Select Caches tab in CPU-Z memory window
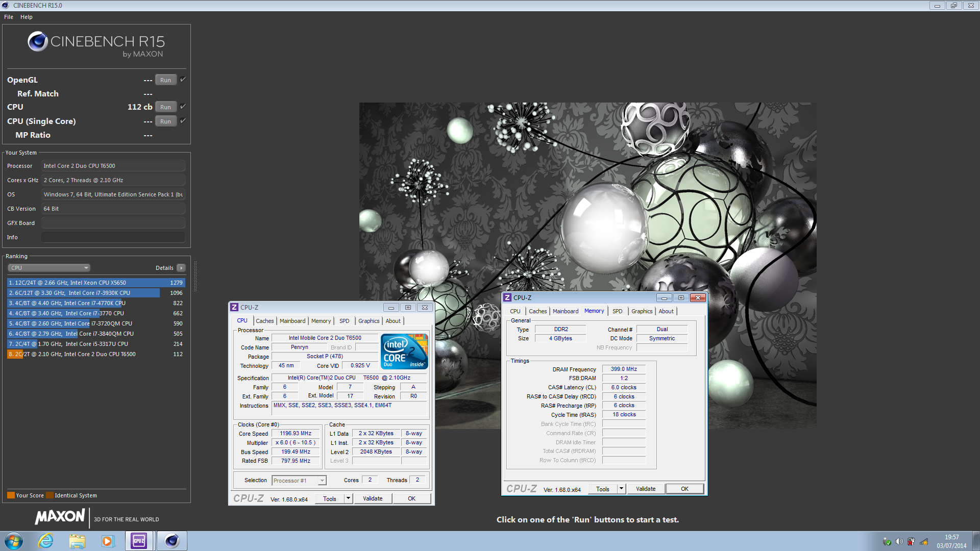The height and width of the screenshot is (551, 980). (537, 311)
